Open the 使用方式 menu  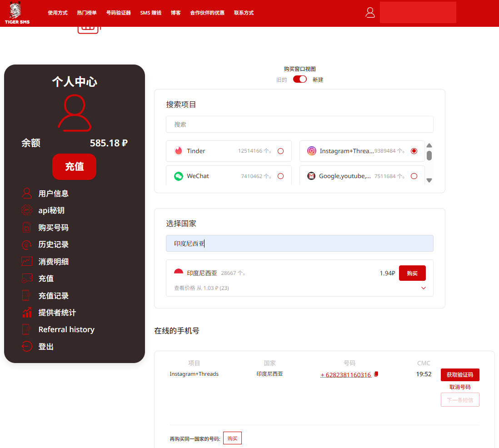pos(58,13)
